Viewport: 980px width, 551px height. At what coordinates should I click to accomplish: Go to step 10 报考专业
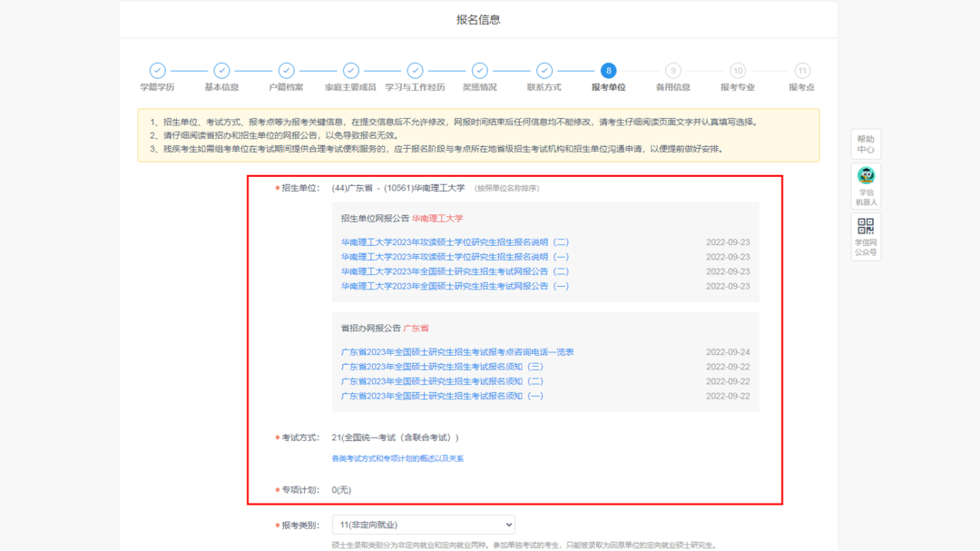738,71
